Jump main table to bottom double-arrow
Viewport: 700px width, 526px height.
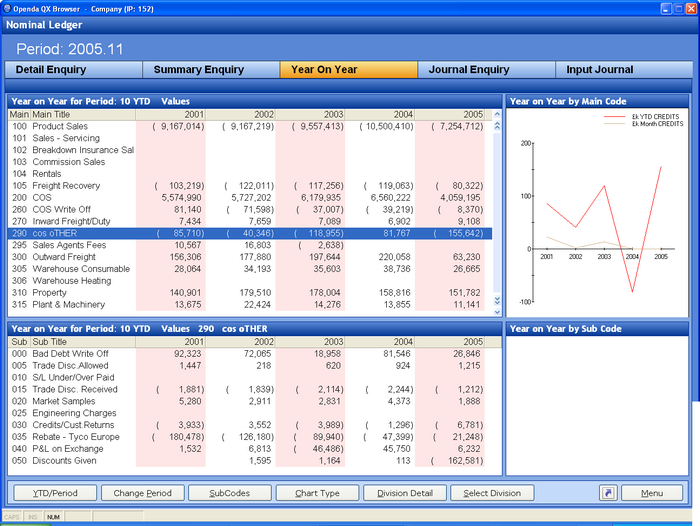[x=497, y=300]
